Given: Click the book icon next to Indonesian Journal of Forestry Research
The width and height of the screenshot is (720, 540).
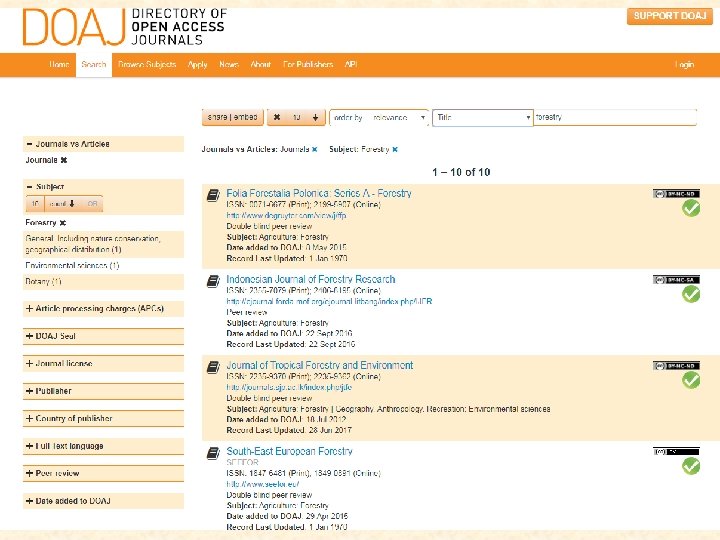Looking at the screenshot, I should click(213, 281).
